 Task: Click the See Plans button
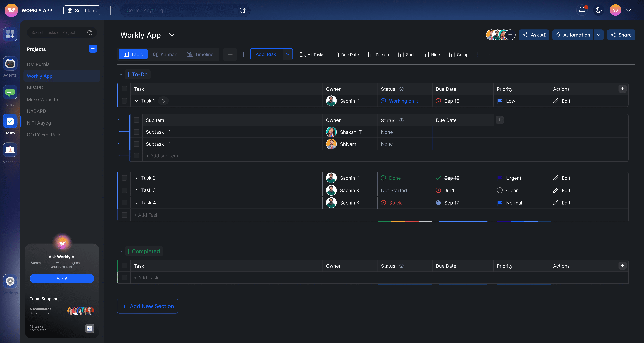pos(82,10)
